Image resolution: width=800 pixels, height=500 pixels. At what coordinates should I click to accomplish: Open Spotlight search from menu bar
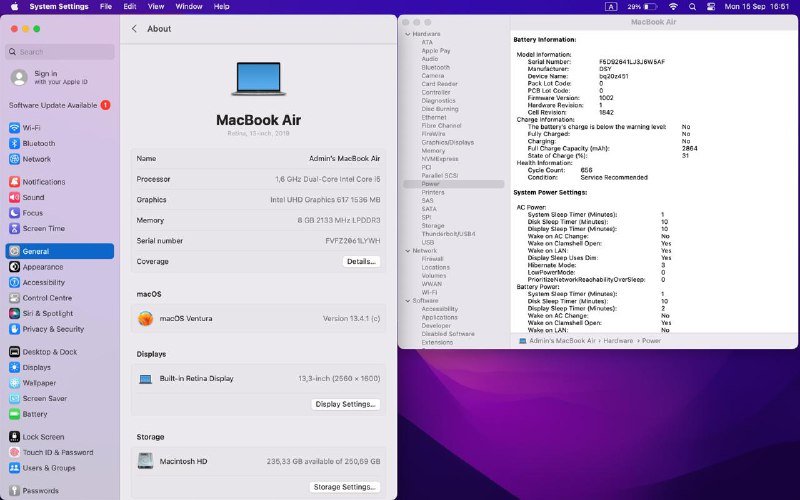point(692,7)
